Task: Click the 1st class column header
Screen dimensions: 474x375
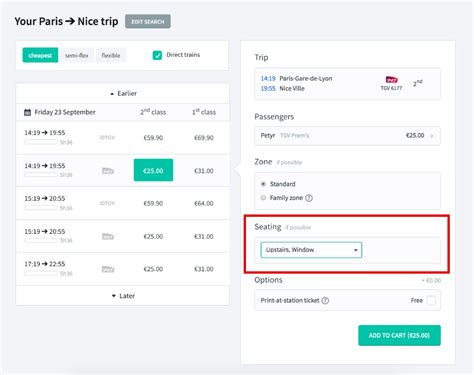Action: [x=204, y=112]
